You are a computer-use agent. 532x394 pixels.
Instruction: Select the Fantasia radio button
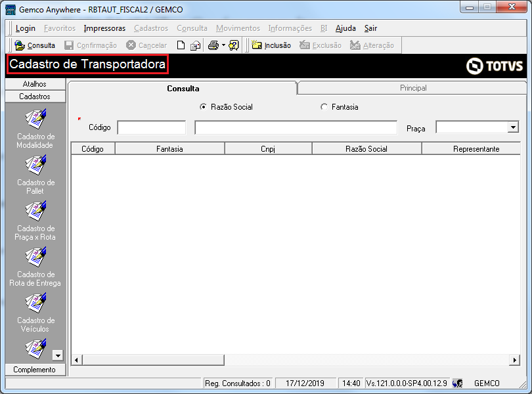[x=324, y=107]
